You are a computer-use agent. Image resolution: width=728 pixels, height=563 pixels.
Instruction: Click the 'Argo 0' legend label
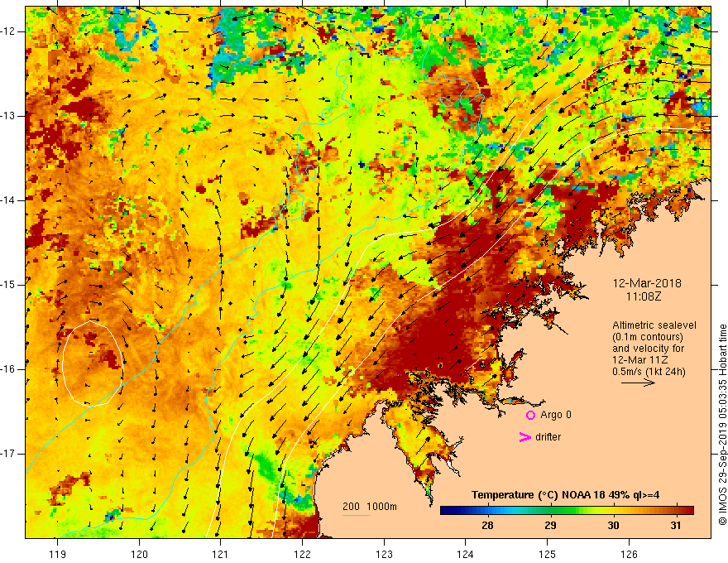coord(556,415)
